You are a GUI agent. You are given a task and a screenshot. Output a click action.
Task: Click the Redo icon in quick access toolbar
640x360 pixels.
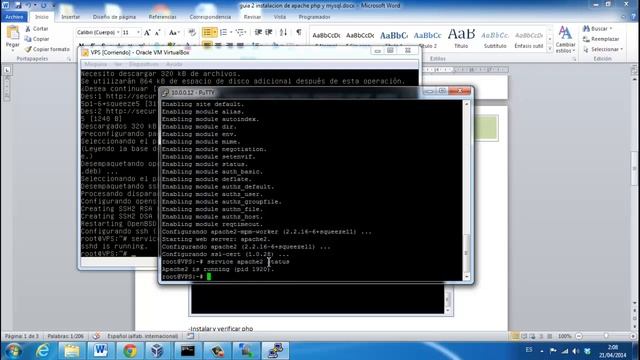coord(43,5)
